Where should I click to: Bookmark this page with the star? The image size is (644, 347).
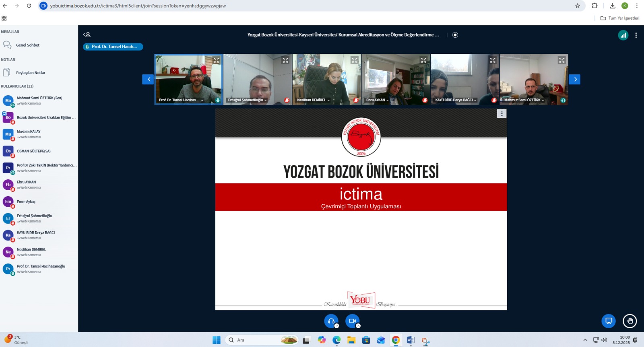[578, 6]
